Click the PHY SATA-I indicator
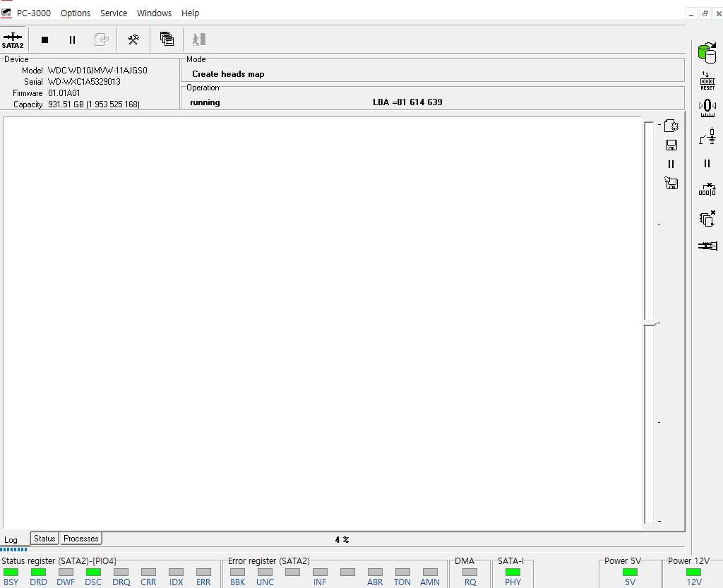 pos(513,572)
